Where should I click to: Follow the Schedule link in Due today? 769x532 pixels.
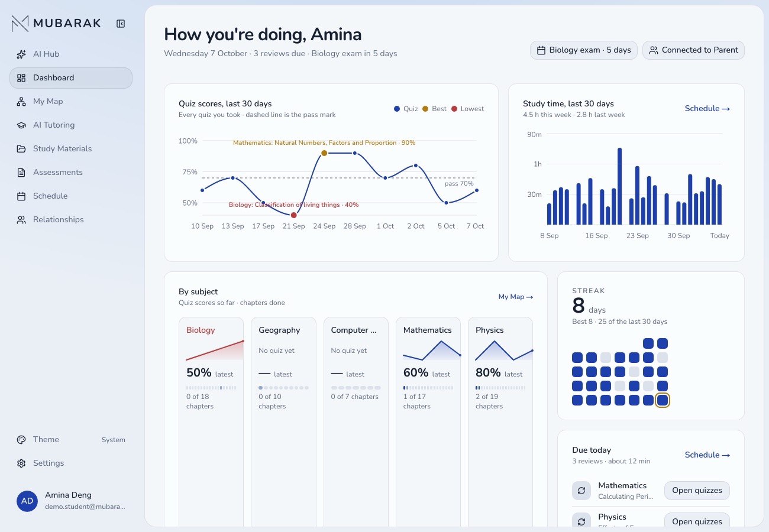pos(707,455)
